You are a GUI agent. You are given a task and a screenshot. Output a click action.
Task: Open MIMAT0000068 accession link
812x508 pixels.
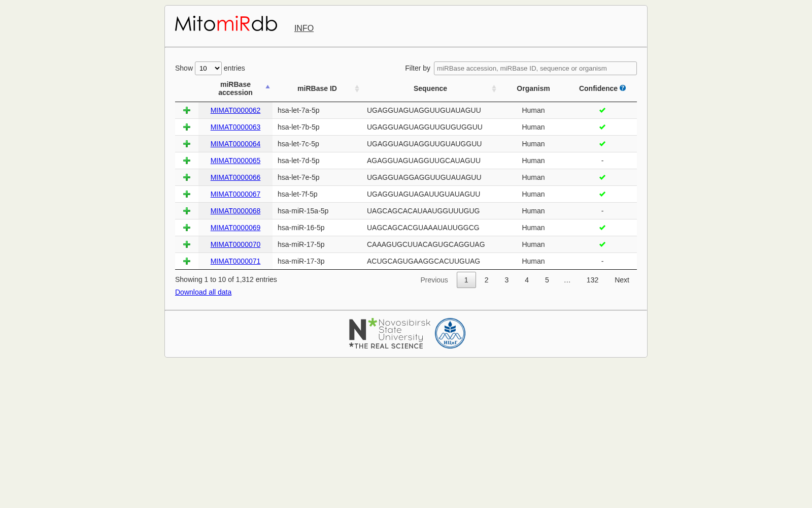235,211
